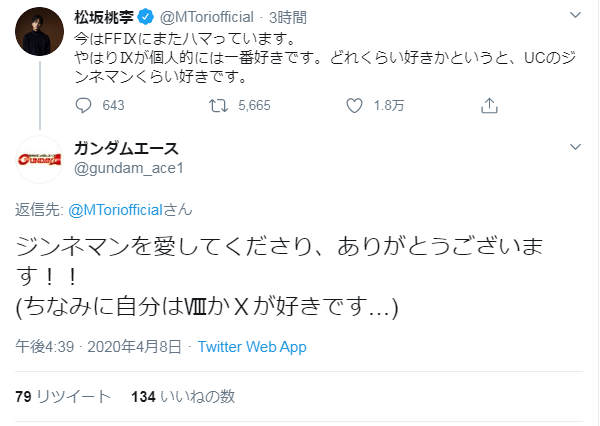Open the chevron menu on ガンダムエース's tweet
This screenshot has width=600, height=426.
tap(574, 148)
